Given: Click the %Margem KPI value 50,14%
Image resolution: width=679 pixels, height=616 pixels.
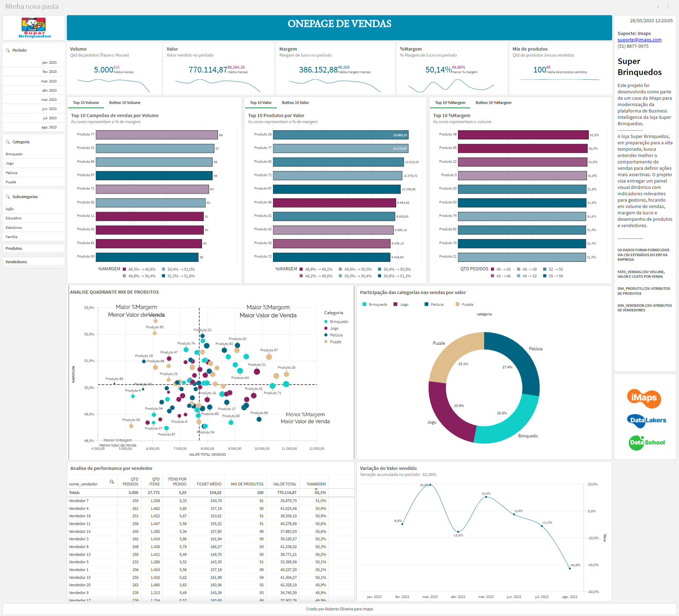Looking at the screenshot, I should click(439, 70).
